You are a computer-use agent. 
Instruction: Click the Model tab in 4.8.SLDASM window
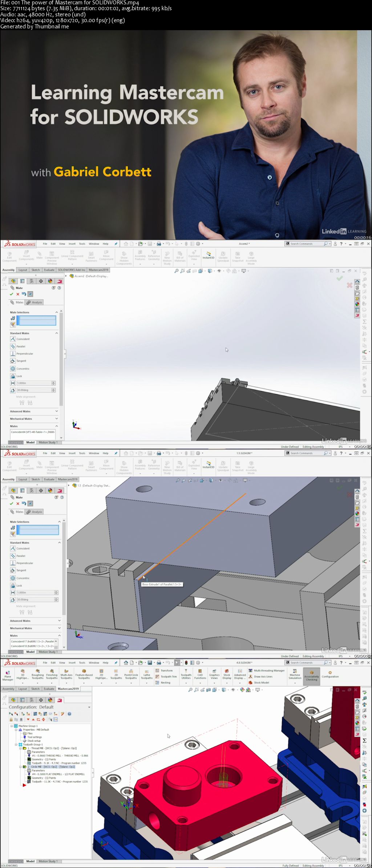click(31, 861)
